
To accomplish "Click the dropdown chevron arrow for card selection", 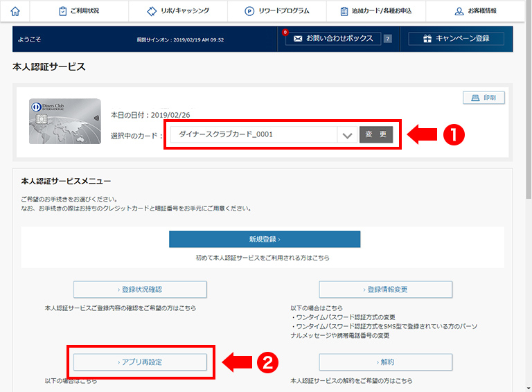I will click(348, 135).
